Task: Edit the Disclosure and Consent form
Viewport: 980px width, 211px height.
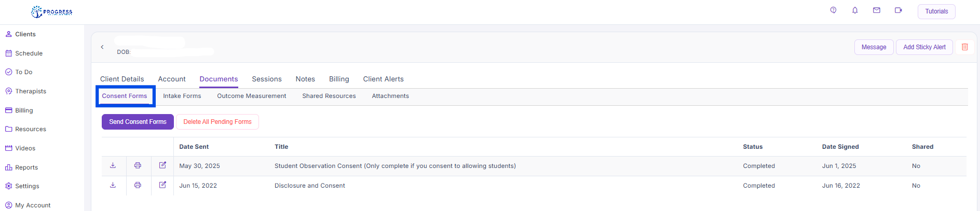Action: pos(162,185)
